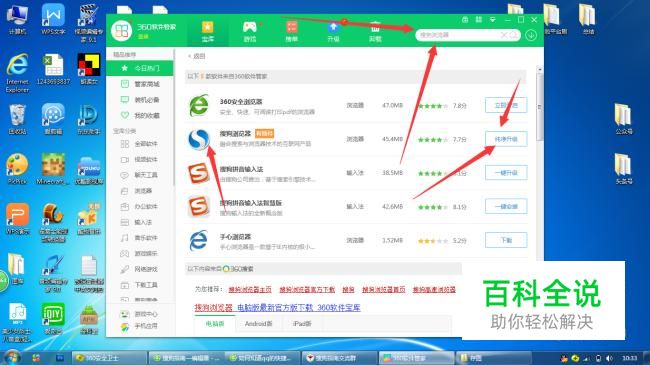
Task: Click the taskbar clock showing 10:33
Action: coord(629,358)
